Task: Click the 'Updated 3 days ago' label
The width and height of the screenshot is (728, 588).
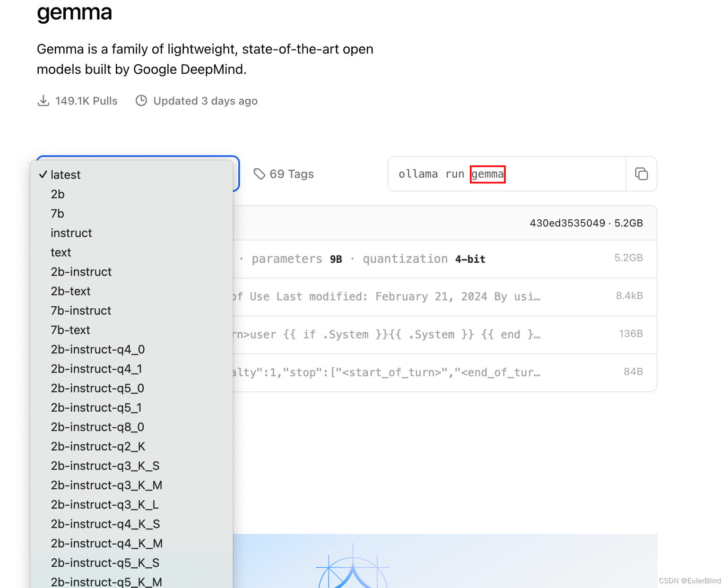Action: pos(205,101)
